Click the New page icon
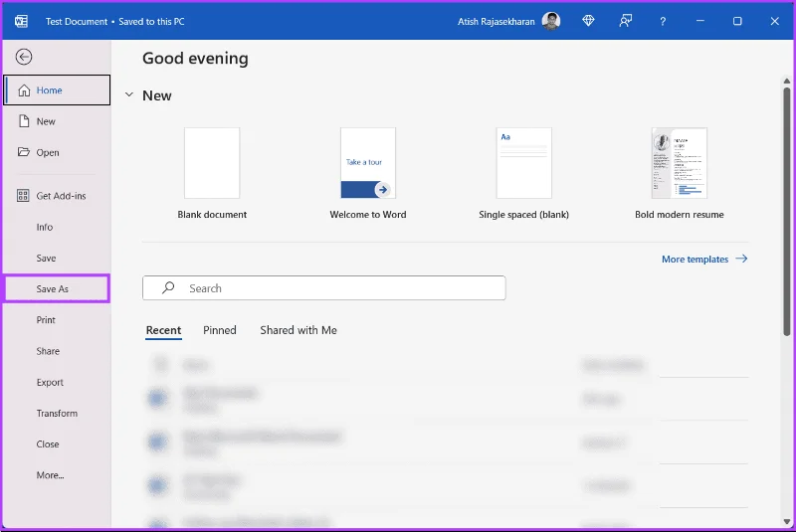Viewport: 796px width, 532px height. click(24, 120)
